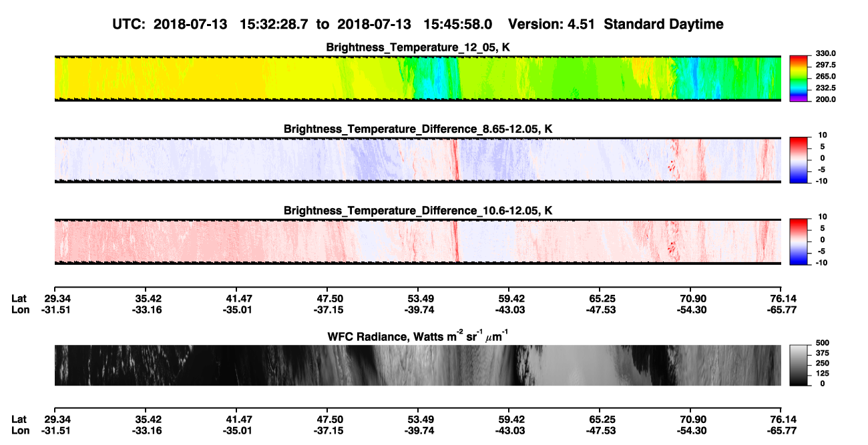Image resolution: width=868 pixels, height=445 pixels.
Task: Click the 297.5 color bar label
Action: coord(826,65)
